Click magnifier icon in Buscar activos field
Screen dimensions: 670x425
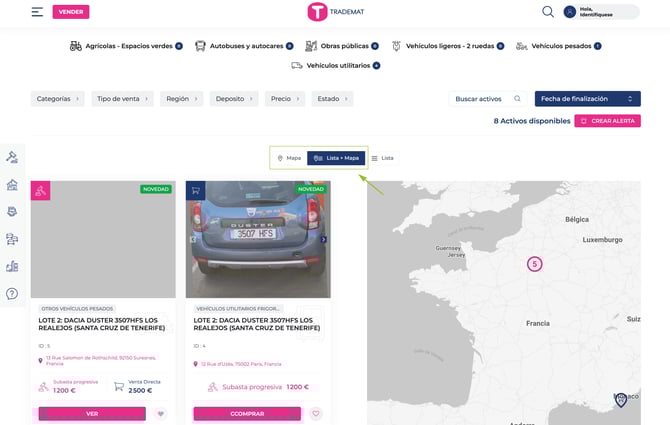517,99
